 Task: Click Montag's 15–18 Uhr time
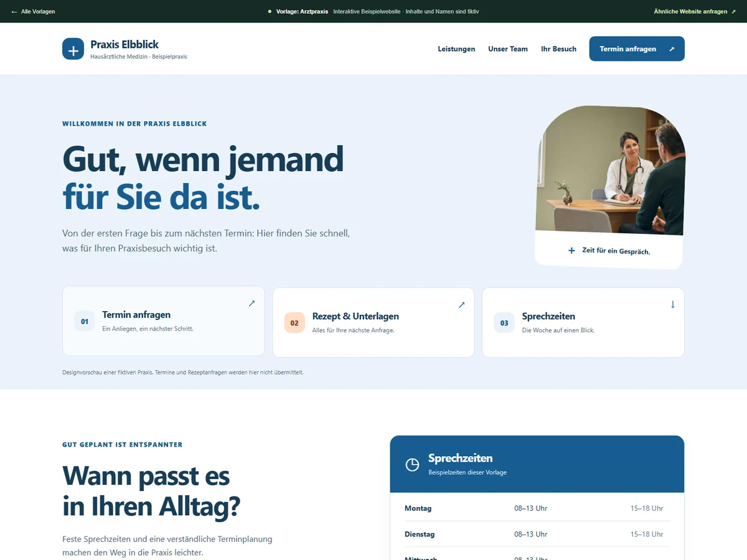click(x=647, y=508)
